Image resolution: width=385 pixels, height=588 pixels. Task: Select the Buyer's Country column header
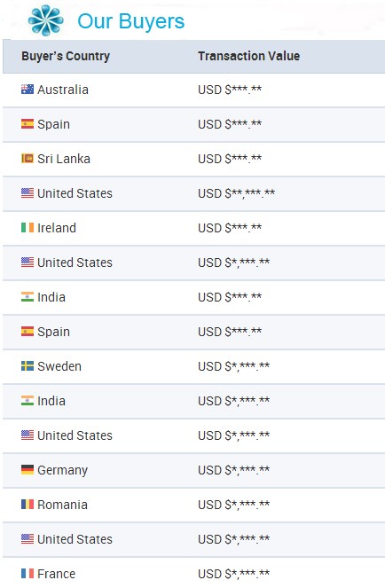[66, 56]
